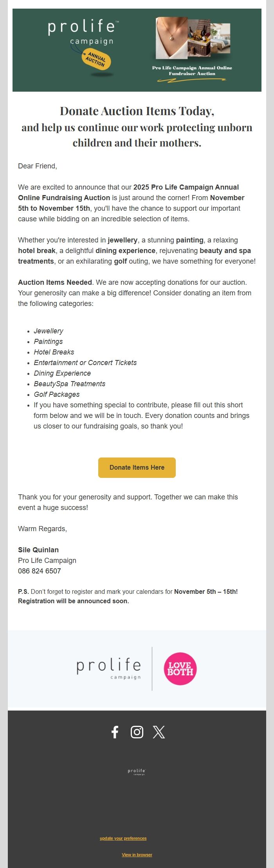274x868 pixels.
Task: Open the View in browser link
Action: pyautogui.click(x=137, y=855)
